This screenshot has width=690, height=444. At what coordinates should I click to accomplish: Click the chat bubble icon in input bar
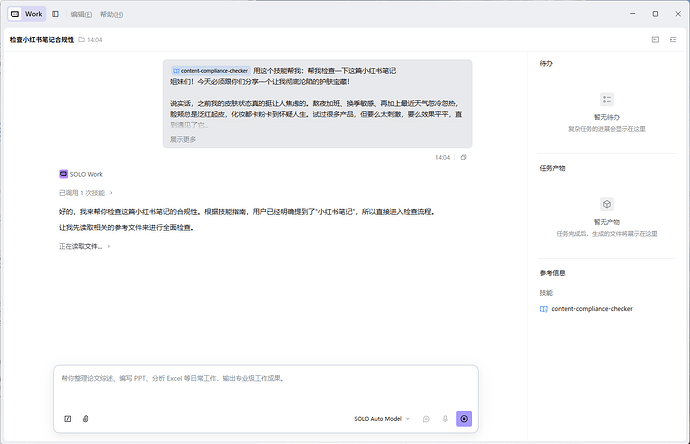coord(426,419)
